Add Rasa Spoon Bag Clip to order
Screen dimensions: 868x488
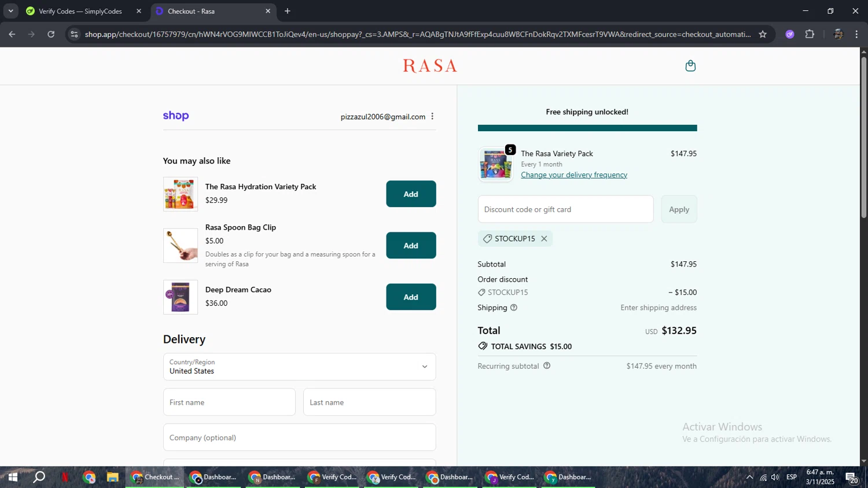click(411, 245)
